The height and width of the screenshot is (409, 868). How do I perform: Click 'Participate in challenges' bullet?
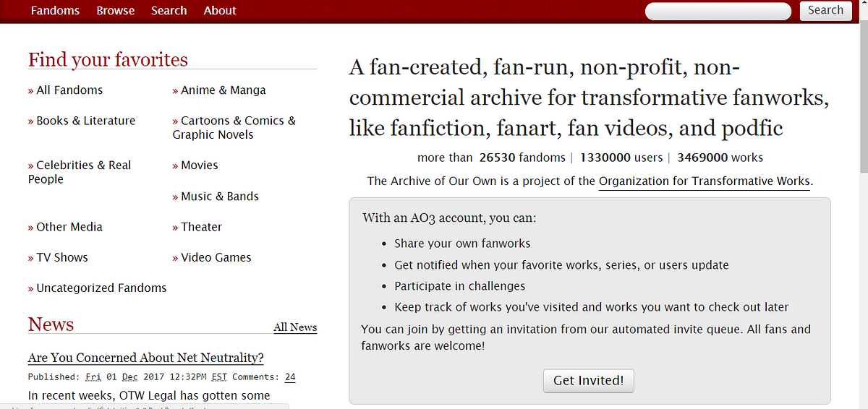[460, 286]
